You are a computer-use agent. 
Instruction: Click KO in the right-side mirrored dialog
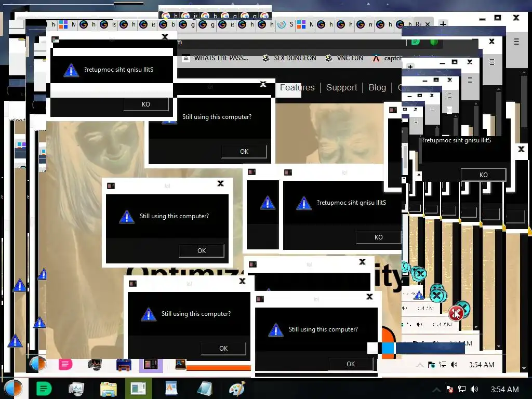point(484,175)
